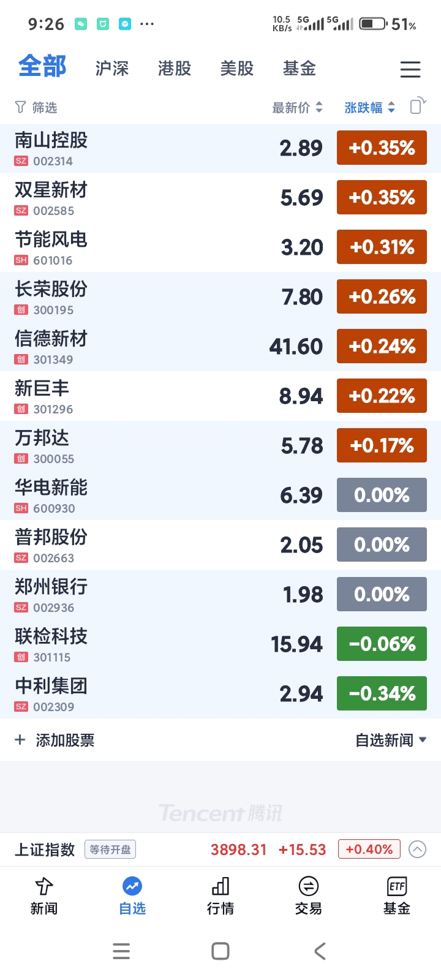
Task: Sort by 最新价 column
Action: (297, 108)
